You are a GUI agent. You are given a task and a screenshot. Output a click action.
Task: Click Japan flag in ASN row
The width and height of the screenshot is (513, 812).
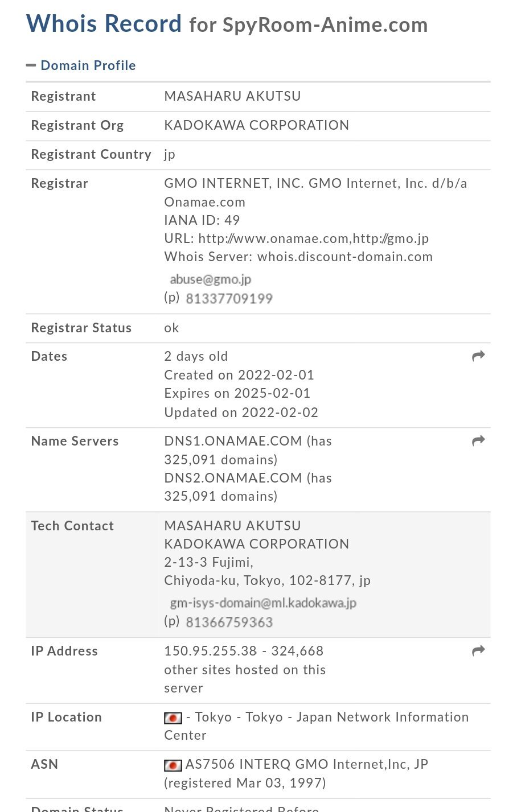(x=173, y=765)
